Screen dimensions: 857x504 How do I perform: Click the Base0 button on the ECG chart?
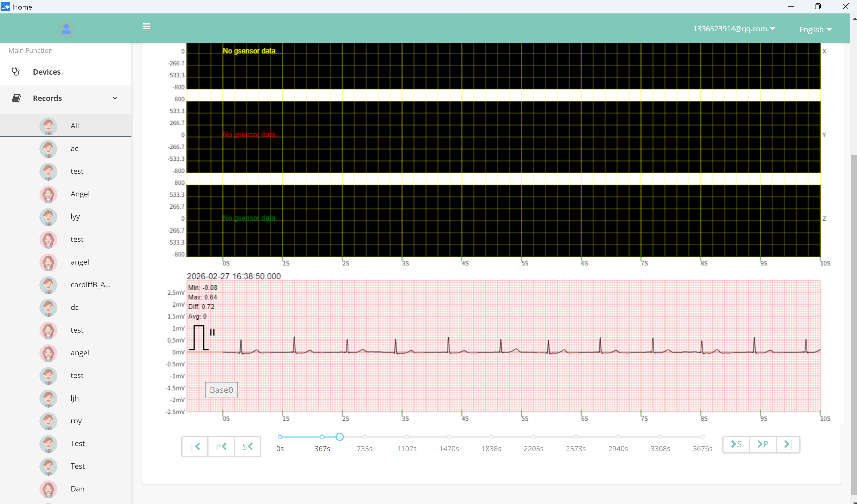(x=221, y=389)
